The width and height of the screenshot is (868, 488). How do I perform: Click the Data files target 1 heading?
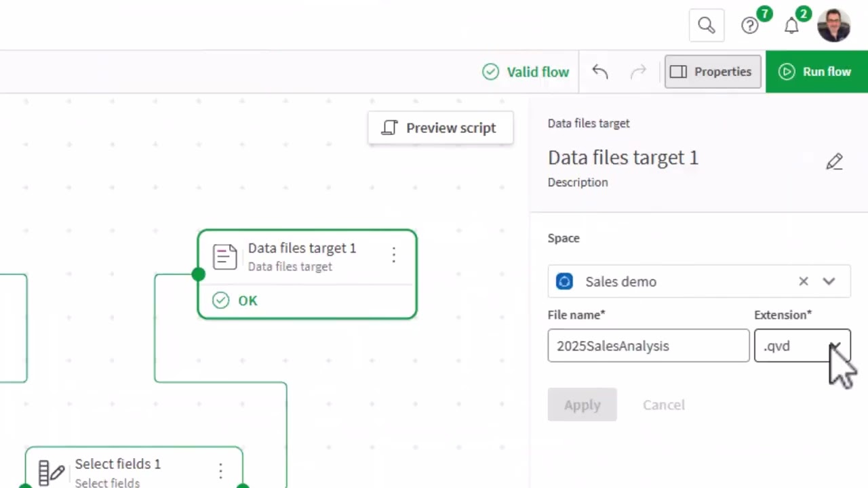623,158
